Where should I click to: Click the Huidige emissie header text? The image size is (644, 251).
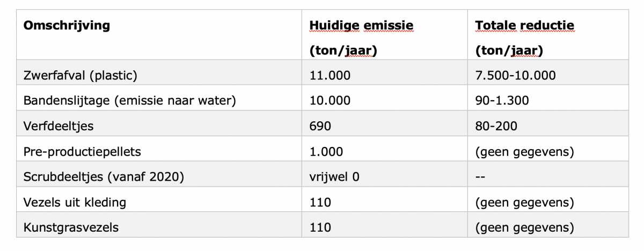(x=362, y=25)
